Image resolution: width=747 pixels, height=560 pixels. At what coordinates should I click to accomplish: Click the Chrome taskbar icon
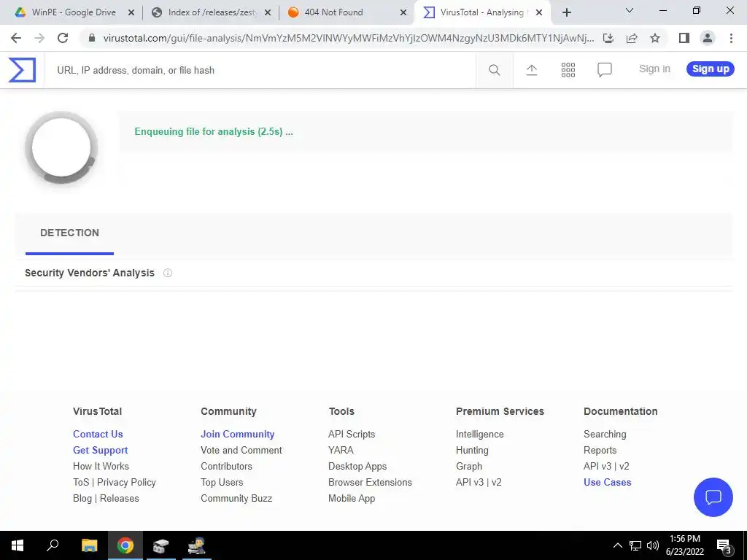pyautogui.click(x=125, y=545)
